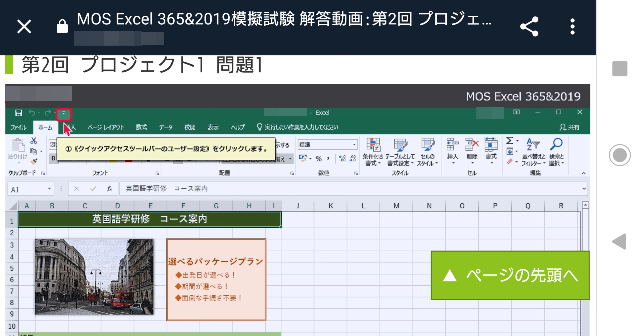Click the Save icon in Excel toolbar

pos(18,113)
